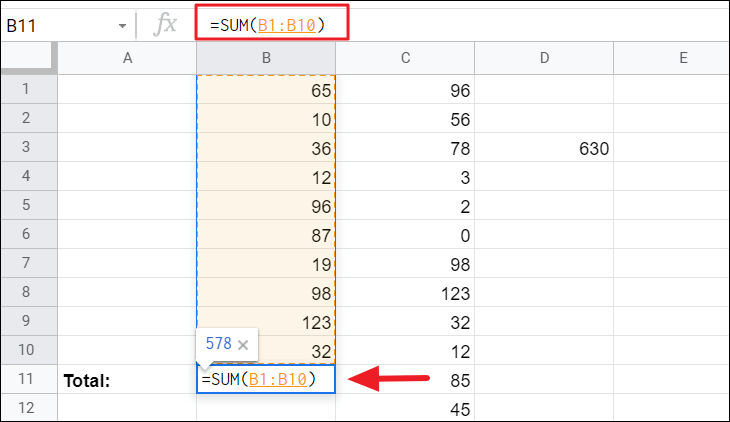Select row 1 header
The image size is (730, 422).
28,89
